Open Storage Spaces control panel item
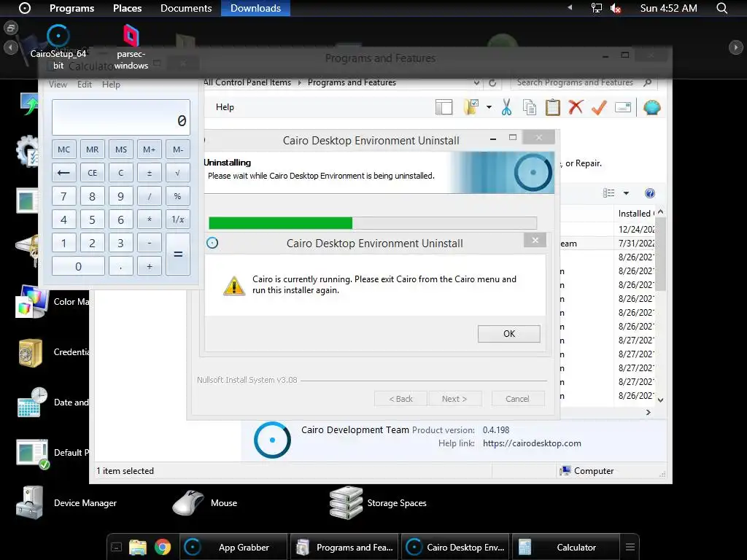 tap(379, 503)
